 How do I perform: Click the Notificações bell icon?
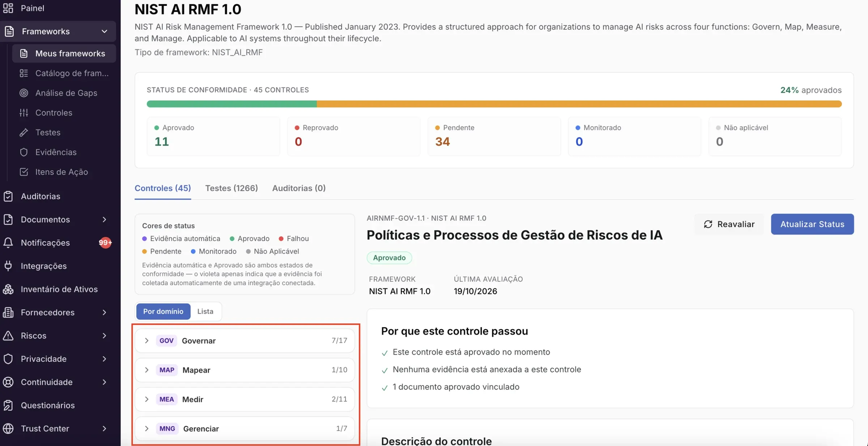tap(8, 243)
